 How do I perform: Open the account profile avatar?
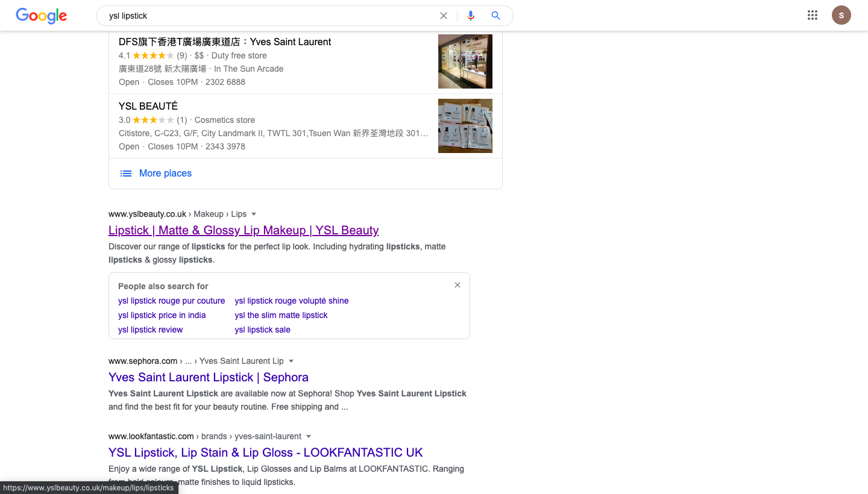(x=841, y=16)
